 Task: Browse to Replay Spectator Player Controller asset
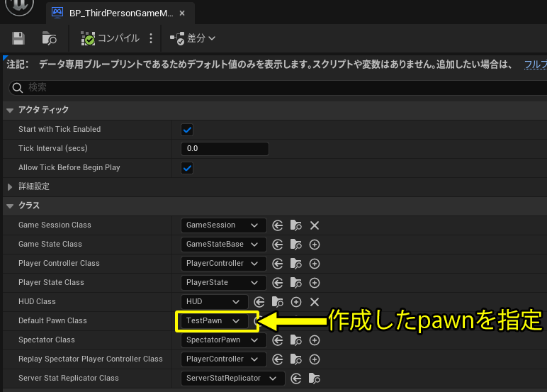pyautogui.click(x=296, y=360)
